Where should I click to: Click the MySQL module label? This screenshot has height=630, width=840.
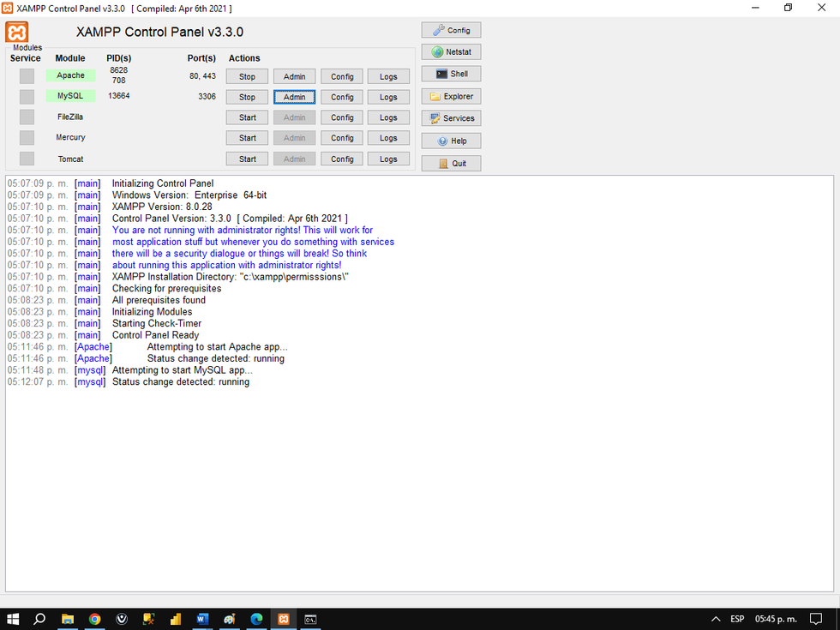[70, 96]
